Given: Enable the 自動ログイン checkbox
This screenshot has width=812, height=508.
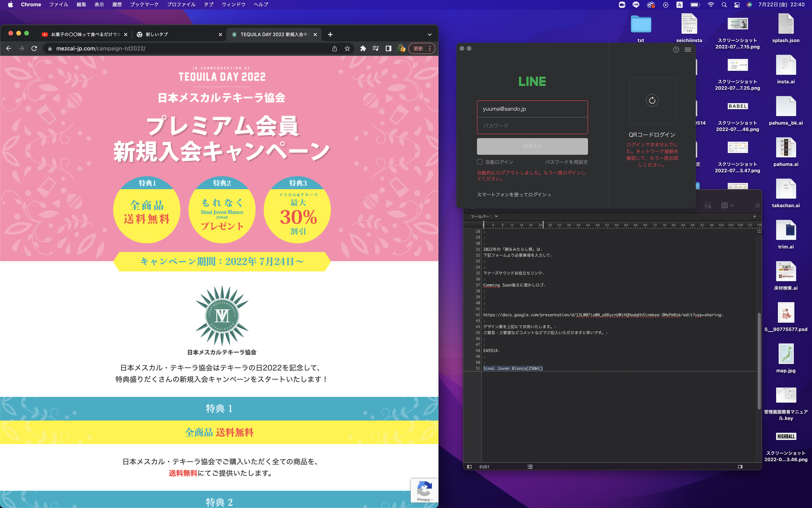Looking at the screenshot, I should click(480, 162).
